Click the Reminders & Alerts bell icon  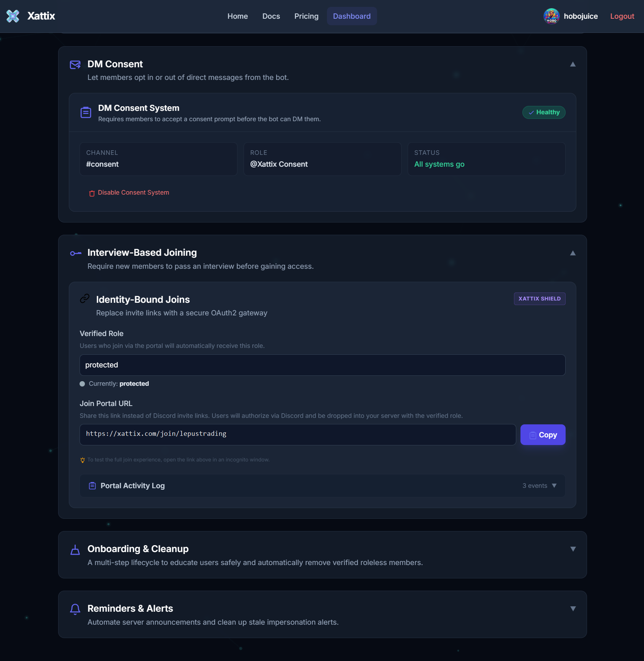[75, 609]
